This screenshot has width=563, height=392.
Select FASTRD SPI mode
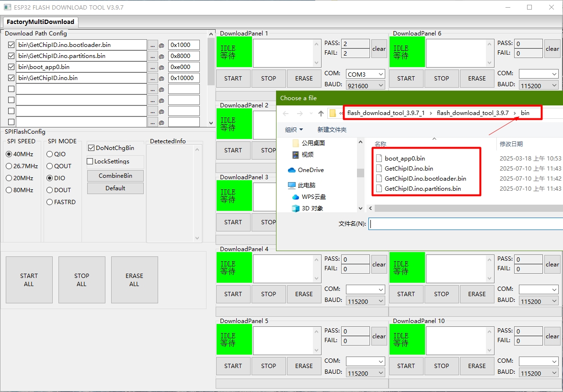[x=50, y=202]
